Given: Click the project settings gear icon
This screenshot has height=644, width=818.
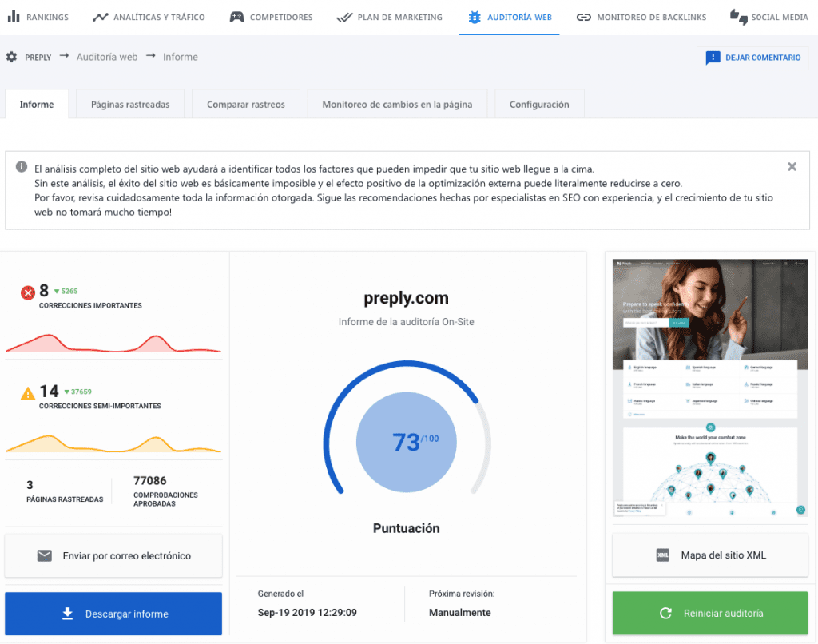Looking at the screenshot, I should point(11,57).
